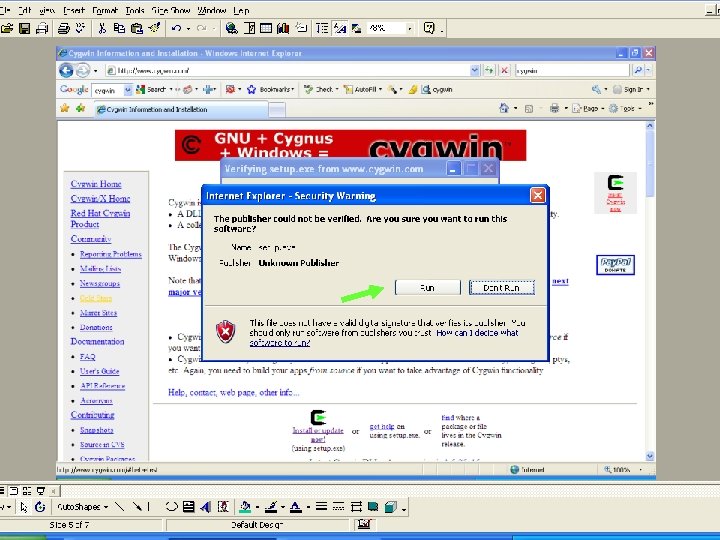Image resolution: width=720 pixels, height=540 pixels.
Task: Click the Text Box tool icon
Action: [188, 506]
